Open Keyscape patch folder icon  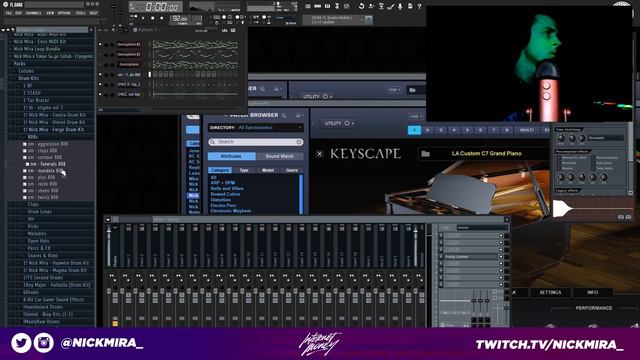tap(425, 153)
